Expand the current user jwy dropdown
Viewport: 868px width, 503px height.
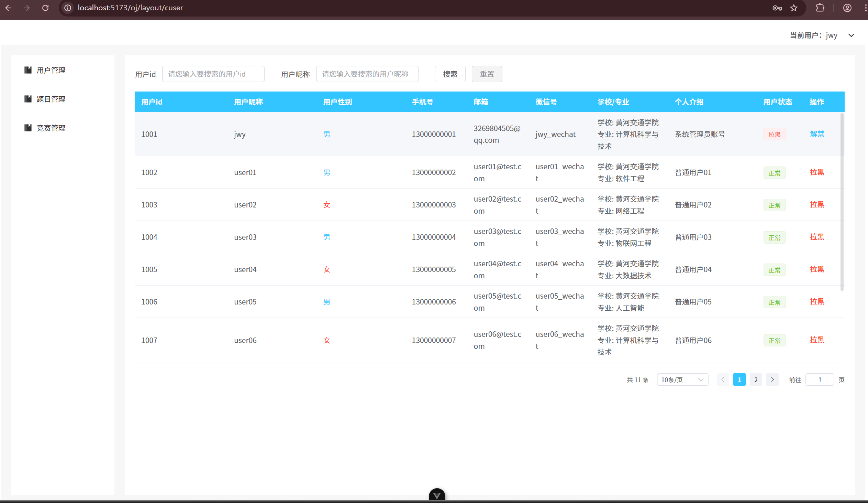point(851,35)
